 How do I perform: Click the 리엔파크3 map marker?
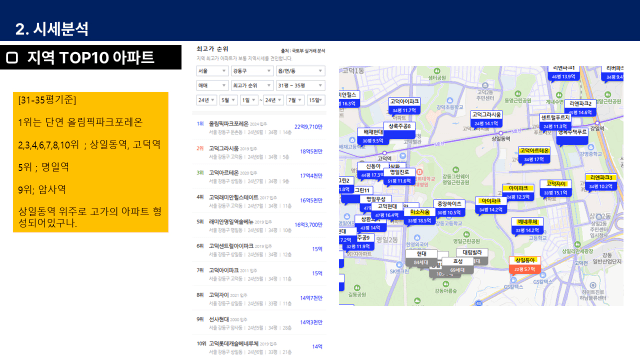(601, 182)
